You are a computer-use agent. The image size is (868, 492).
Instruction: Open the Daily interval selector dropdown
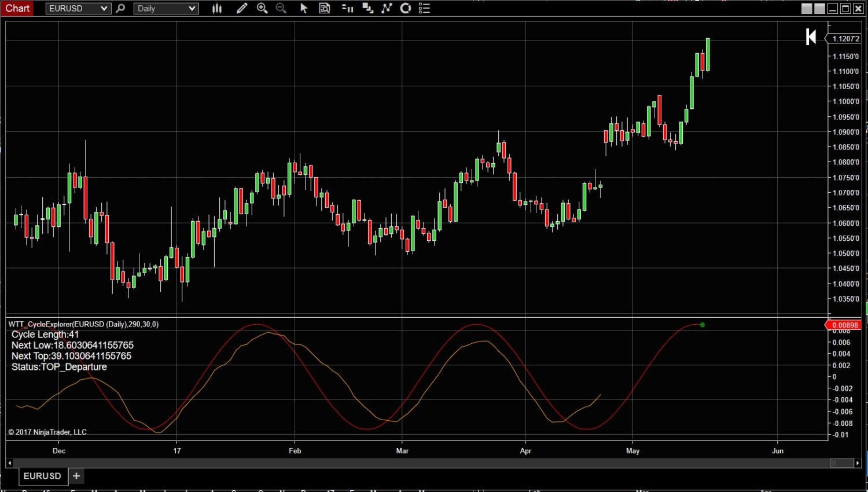pyautogui.click(x=166, y=8)
